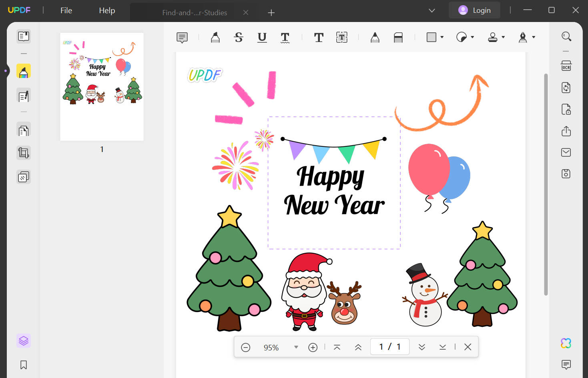Toggle the Layers panel button
This screenshot has width=588, height=378.
pyautogui.click(x=24, y=341)
